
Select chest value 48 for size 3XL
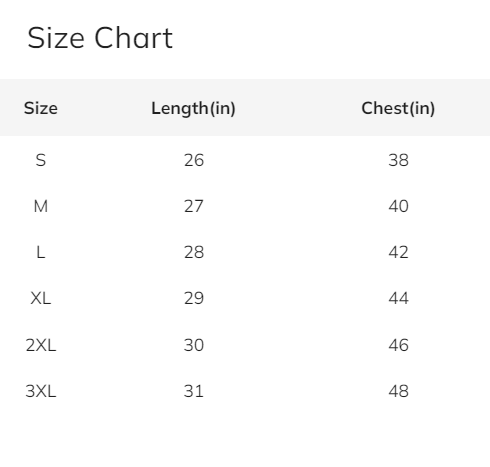click(x=398, y=391)
